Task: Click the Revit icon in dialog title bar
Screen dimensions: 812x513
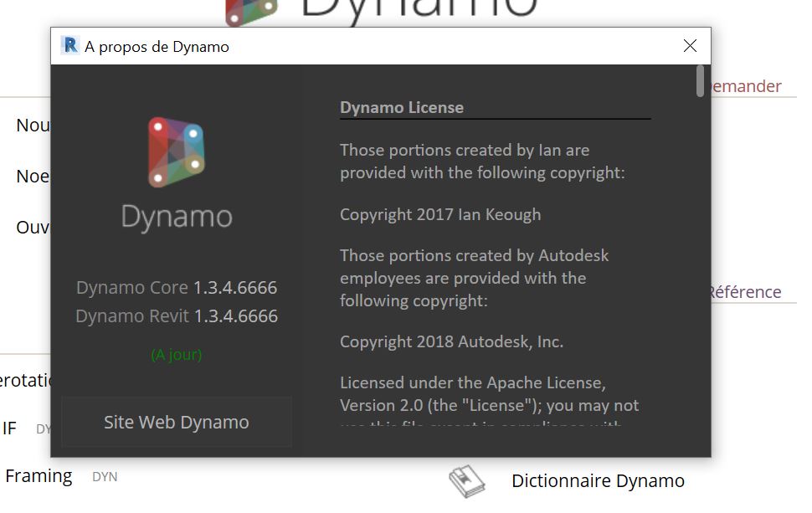Action: point(70,46)
